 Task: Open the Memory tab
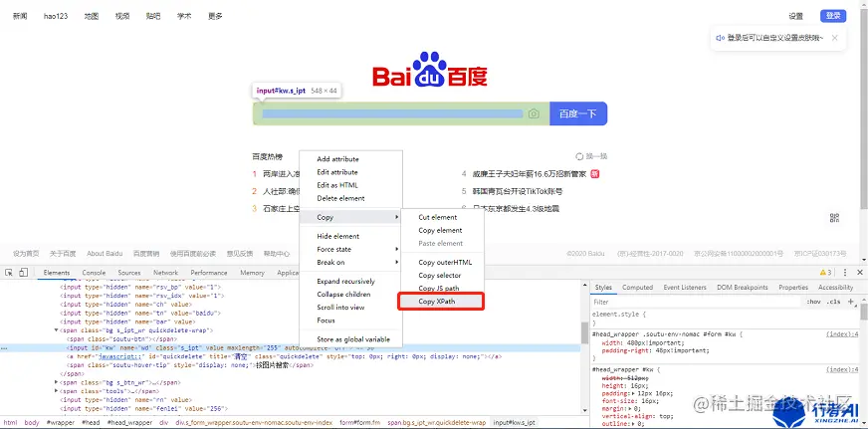(252, 273)
